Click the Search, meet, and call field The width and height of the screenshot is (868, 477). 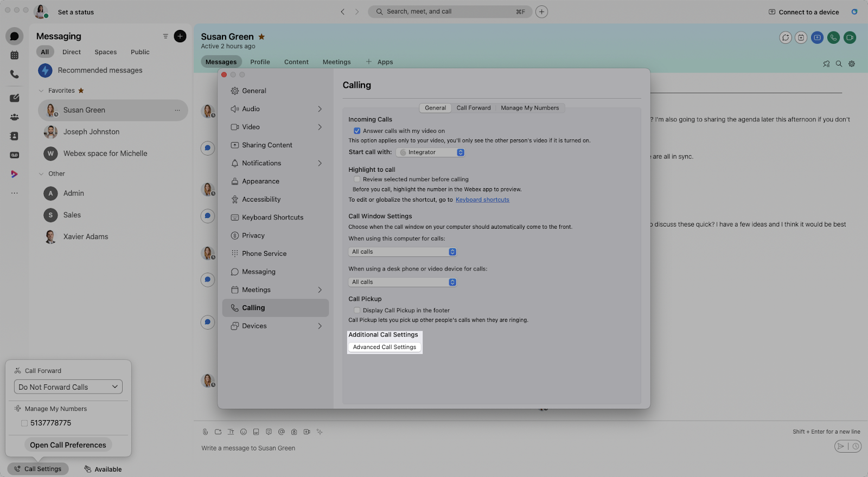pos(450,11)
